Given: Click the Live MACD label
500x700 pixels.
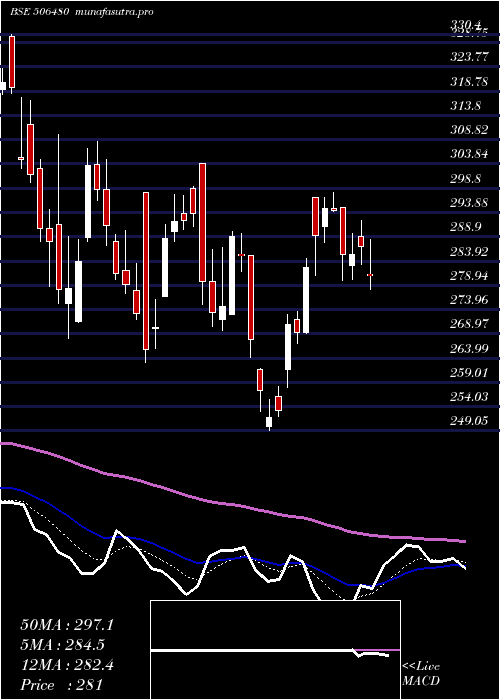Looking at the screenshot, I should [x=421, y=674].
